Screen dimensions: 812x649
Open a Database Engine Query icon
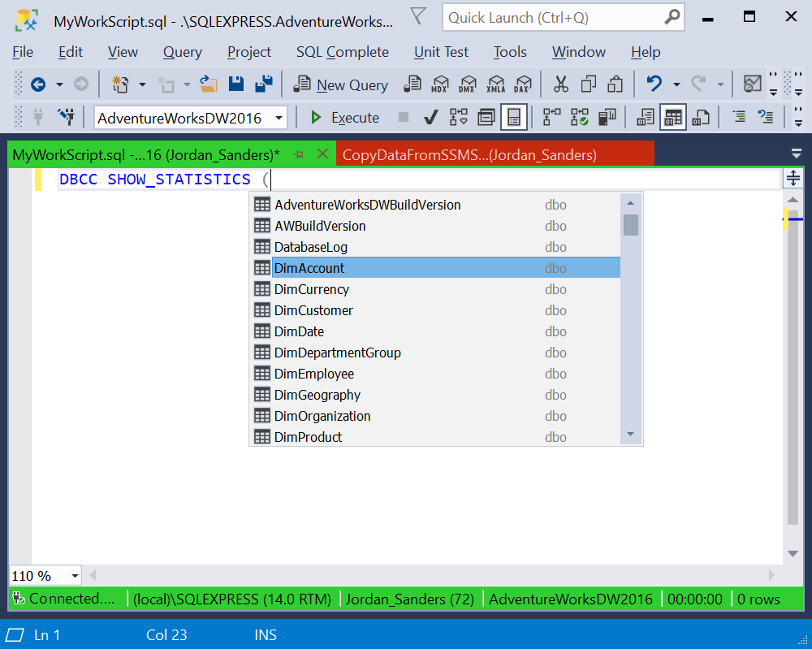point(412,84)
